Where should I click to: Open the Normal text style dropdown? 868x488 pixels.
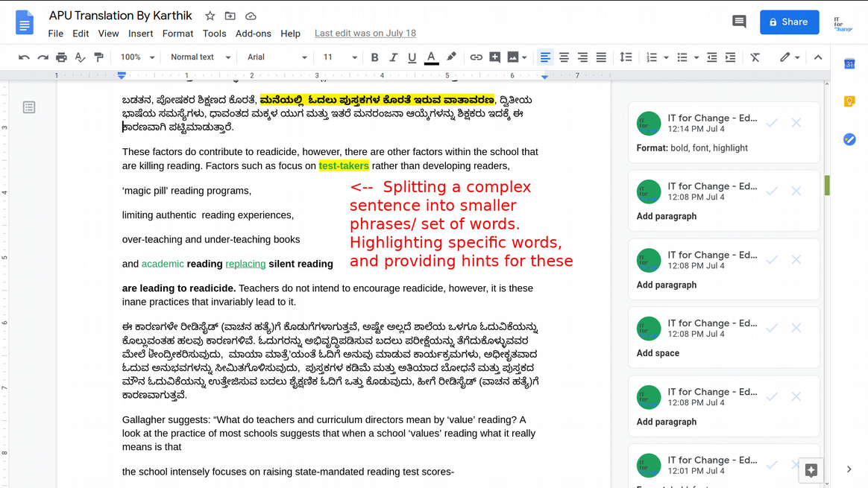pos(198,57)
